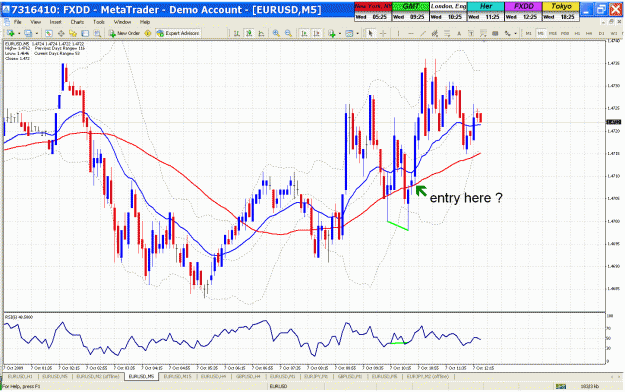The height and width of the screenshot is (392, 625).
Task: Open the Strategy Tester
Action: pos(97,33)
